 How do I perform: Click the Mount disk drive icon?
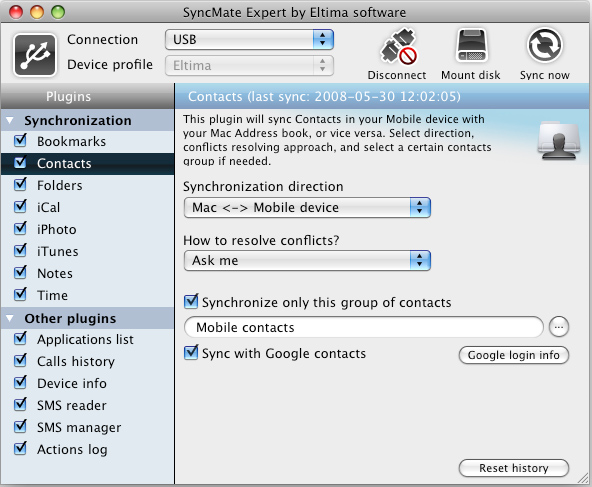tap(471, 47)
